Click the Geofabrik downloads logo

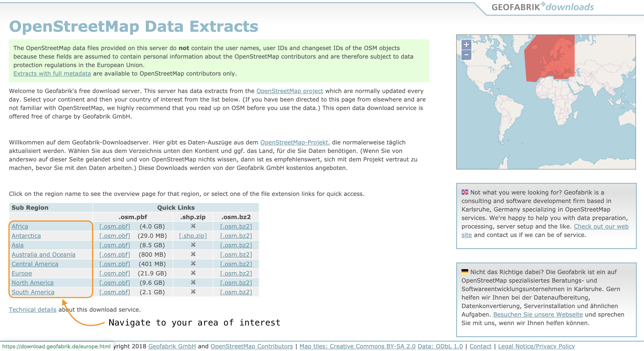pyautogui.click(x=542, y=7)
